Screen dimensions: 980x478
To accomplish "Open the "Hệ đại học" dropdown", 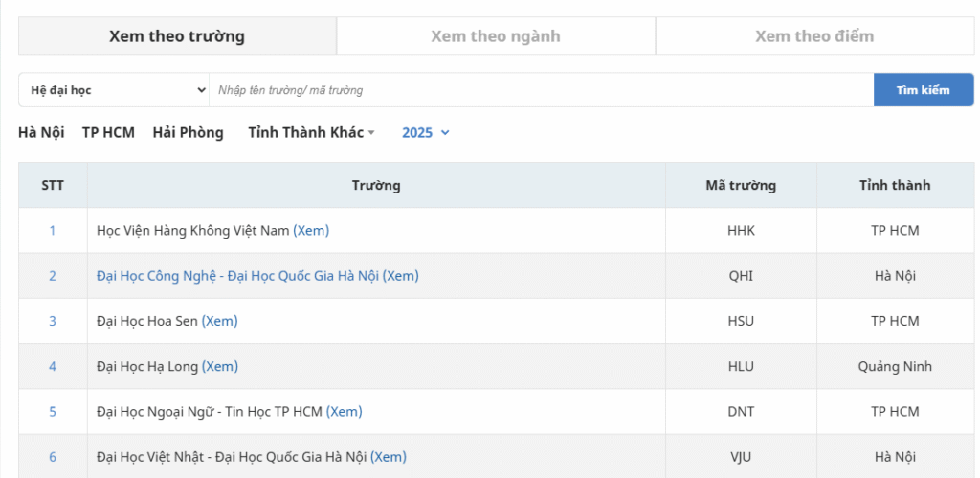I will (x=114, y=90).
